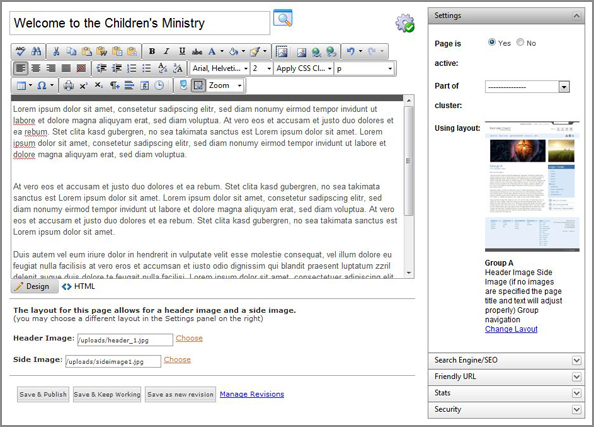The width and height of the screenshot is (594, 427).
Task: Click the Header Image path field
Action: [125, 340]
